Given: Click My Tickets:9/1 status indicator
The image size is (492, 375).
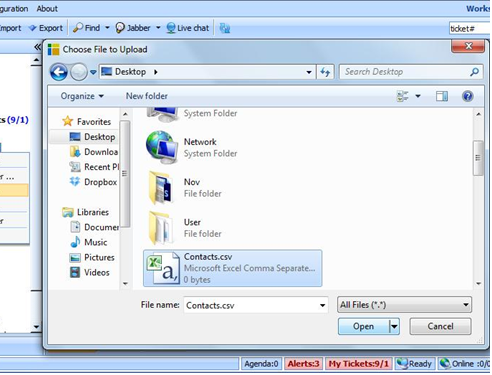Looking at the screenshot, I should pos(359,364).
